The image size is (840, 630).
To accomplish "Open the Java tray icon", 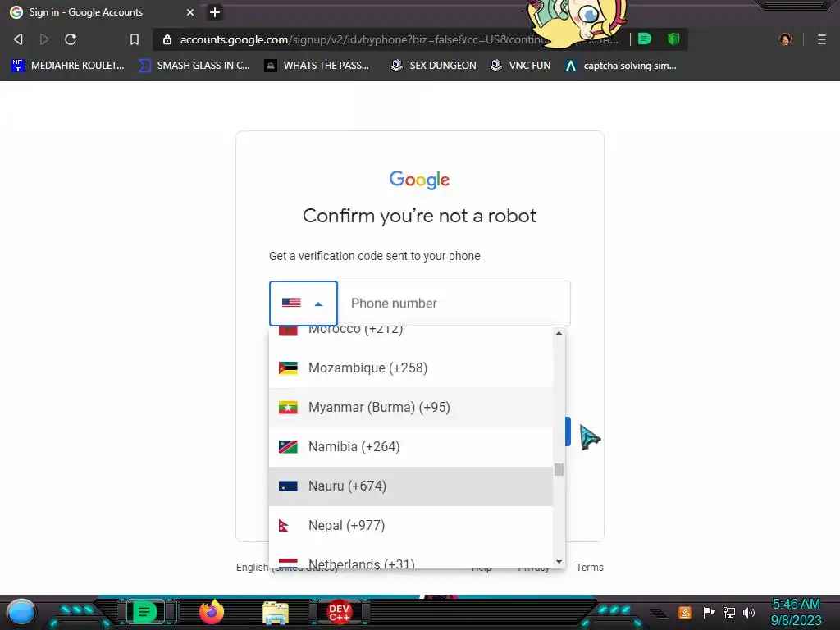I will pyautogui.click(x=685, y=612).
